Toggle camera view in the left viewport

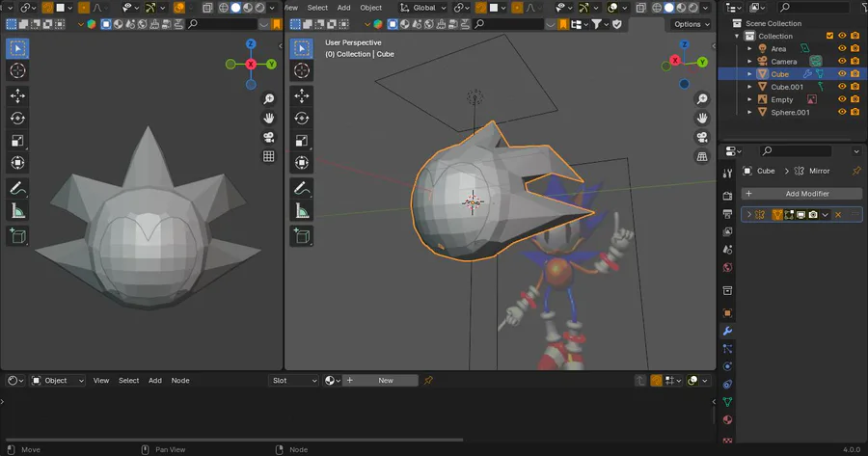pos(268,137)
